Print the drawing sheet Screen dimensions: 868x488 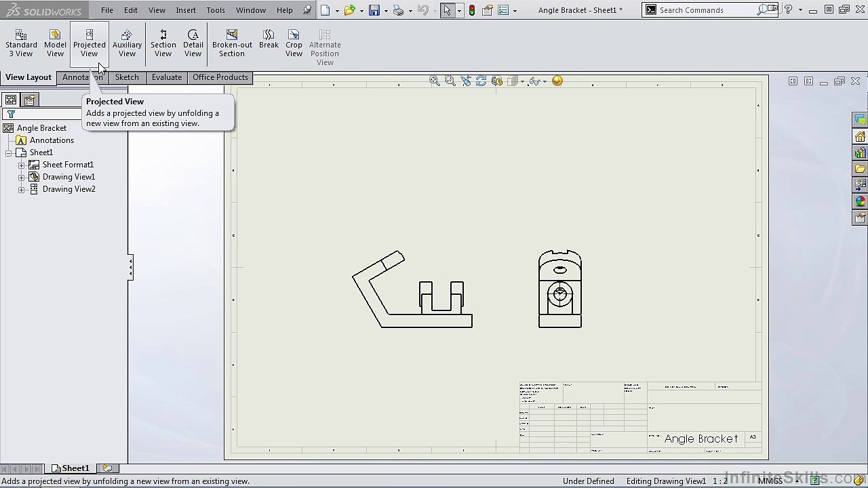click(x=398, y=10)
